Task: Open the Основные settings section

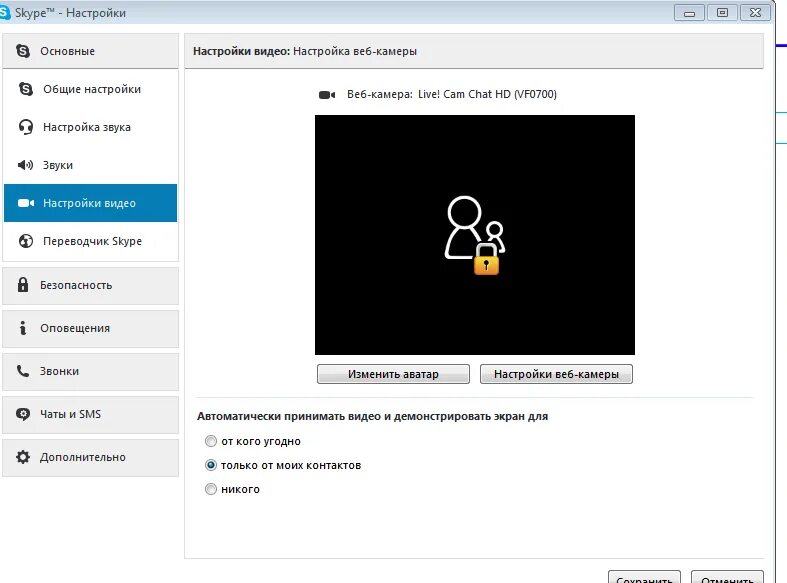Action: click(x=90, y=51)
